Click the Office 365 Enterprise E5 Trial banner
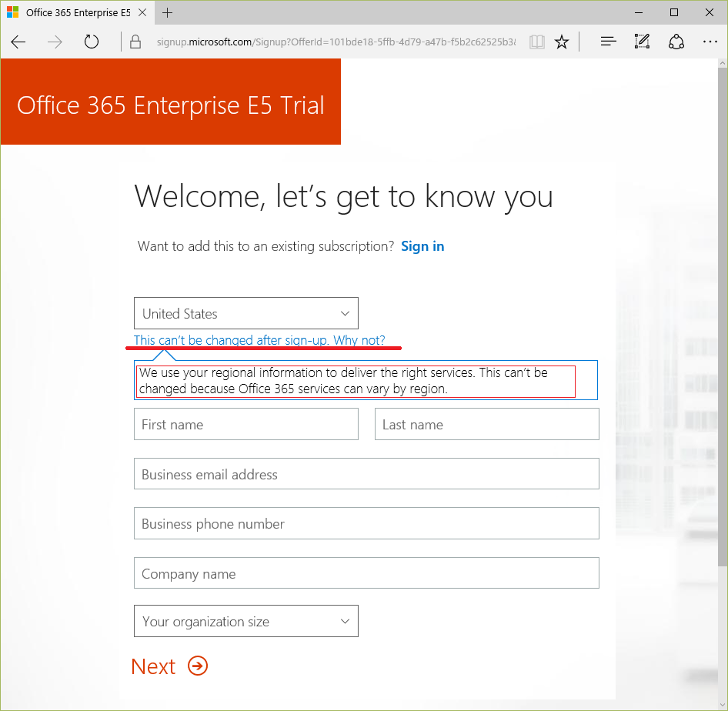This screenshot has width=728, height=711. point(171,102)
